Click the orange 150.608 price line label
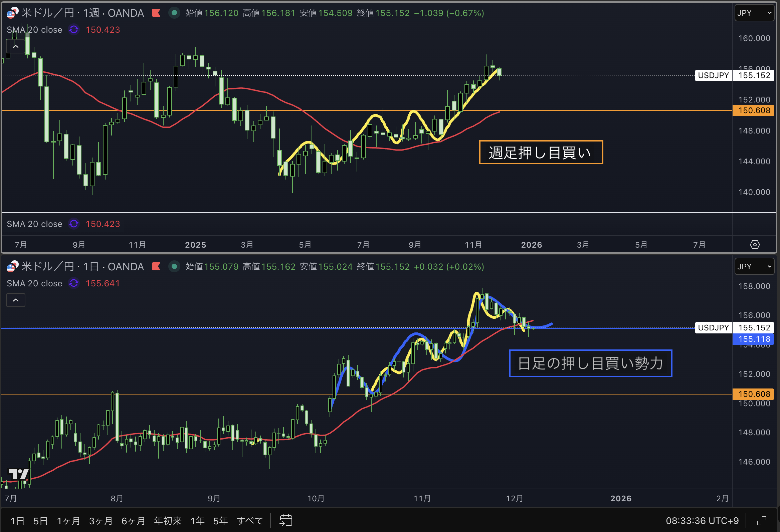 pyautogui.click(x=753, y=110)
